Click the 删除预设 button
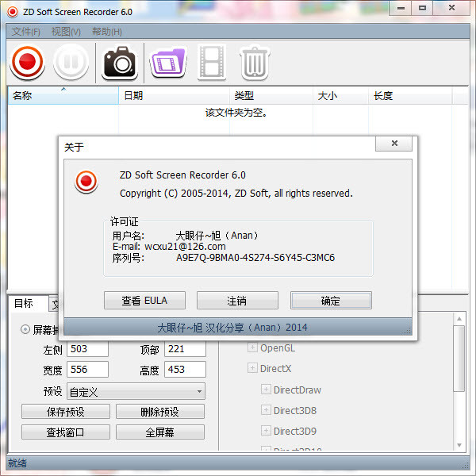The height and width of the screenshot is (476, 476). tap(160, 412)
